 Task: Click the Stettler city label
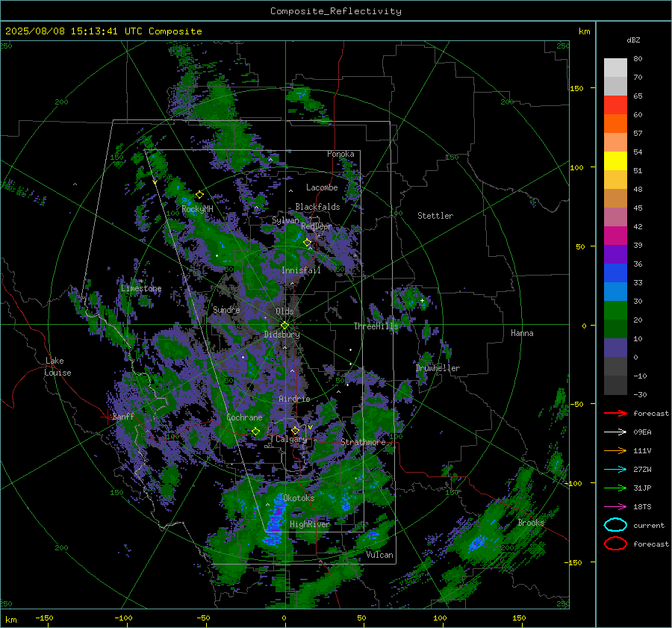click(x=435, y=216)
